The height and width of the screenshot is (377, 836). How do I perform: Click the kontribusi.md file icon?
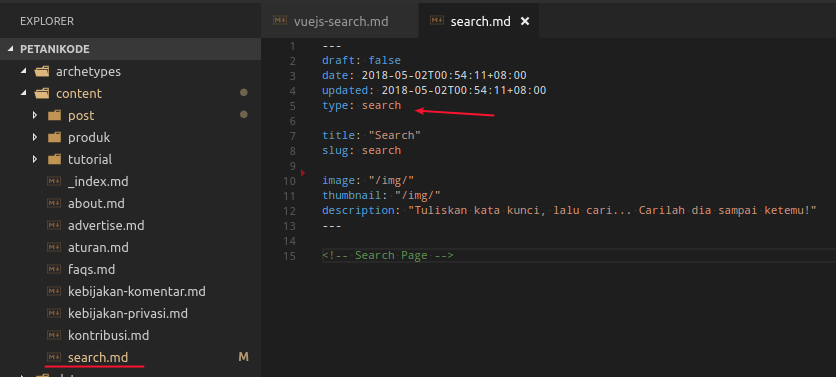54,335
